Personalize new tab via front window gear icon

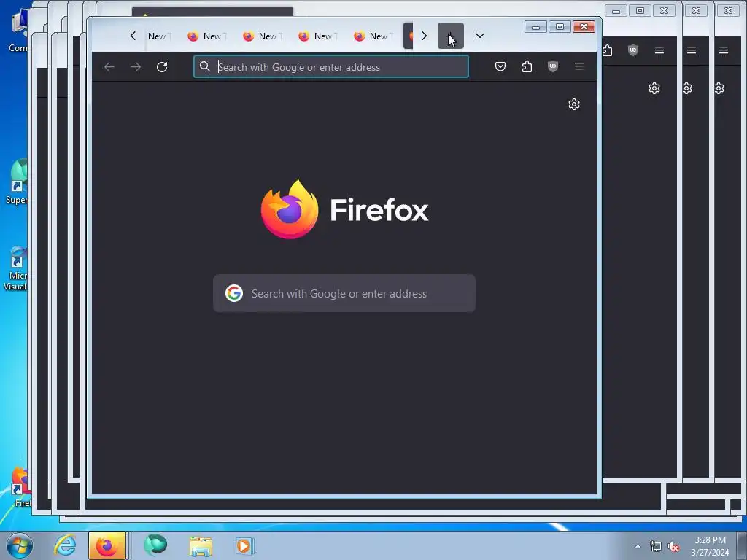click(574, 104)
